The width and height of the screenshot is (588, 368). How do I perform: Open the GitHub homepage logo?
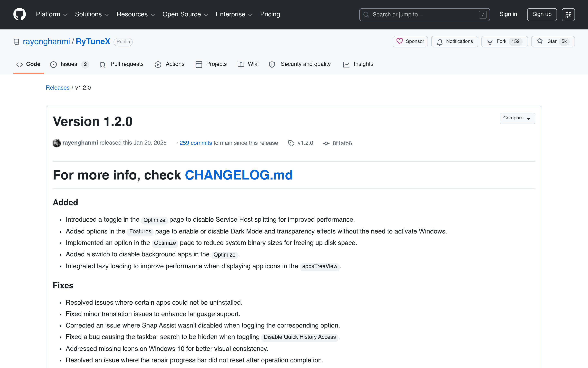coord(19,14)
